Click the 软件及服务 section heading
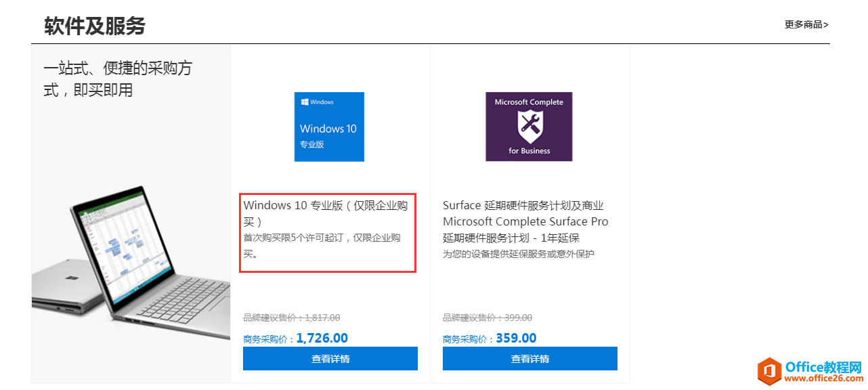Image resolution: width=868 pixels, height=390 pixels. (95, 26)
